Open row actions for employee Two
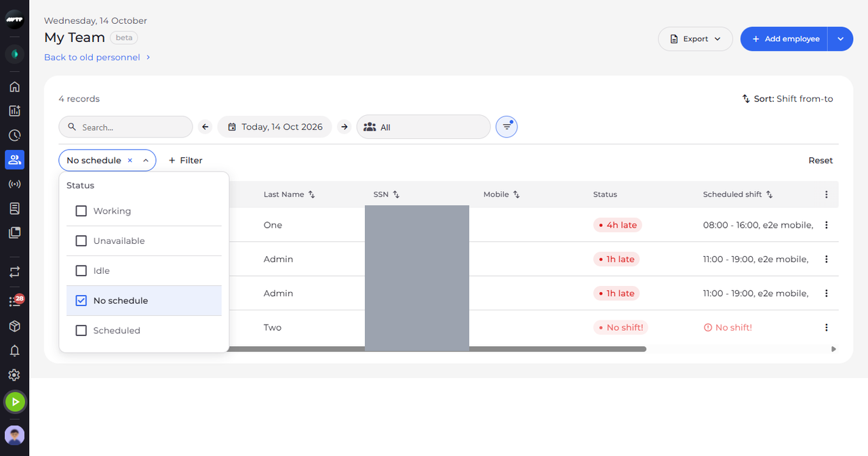 point(827,327)
